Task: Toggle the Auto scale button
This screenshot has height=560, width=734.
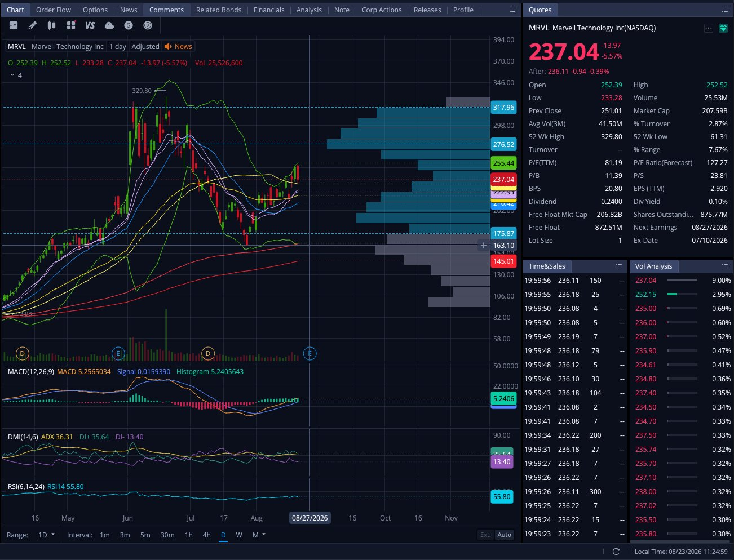Action: [x=505, y=535]
